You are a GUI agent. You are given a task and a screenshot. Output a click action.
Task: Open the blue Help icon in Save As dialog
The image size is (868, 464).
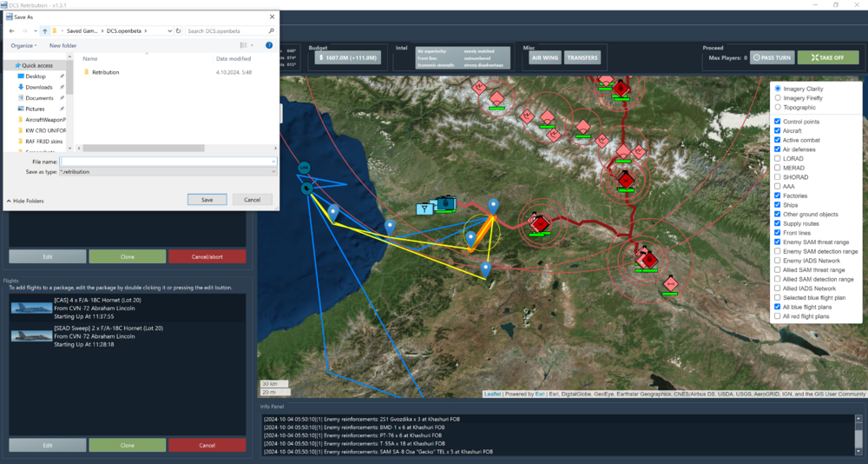[269, 45]
